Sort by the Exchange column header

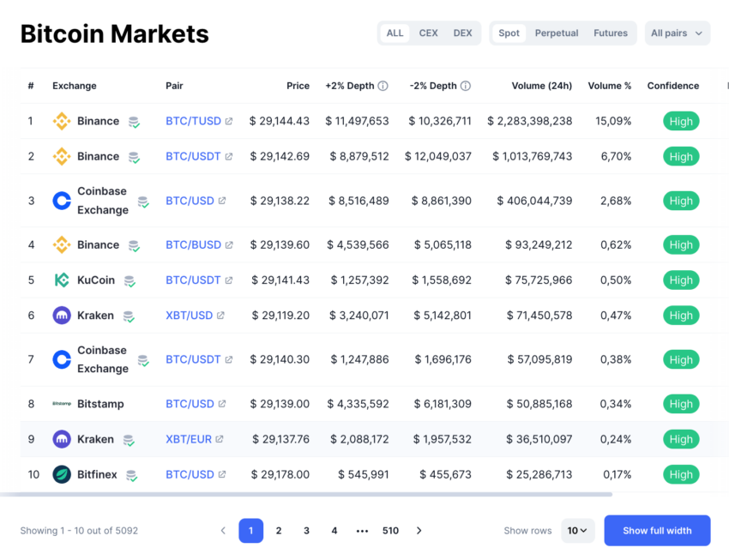[75, 86]
